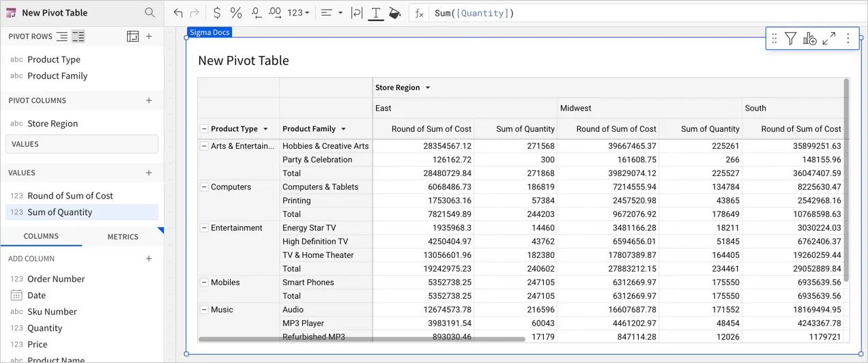This screenshot has height=363, width=868.
Task: Select the Smart Phones row cell
Action: pyautogui.click(x=325, y=282)
